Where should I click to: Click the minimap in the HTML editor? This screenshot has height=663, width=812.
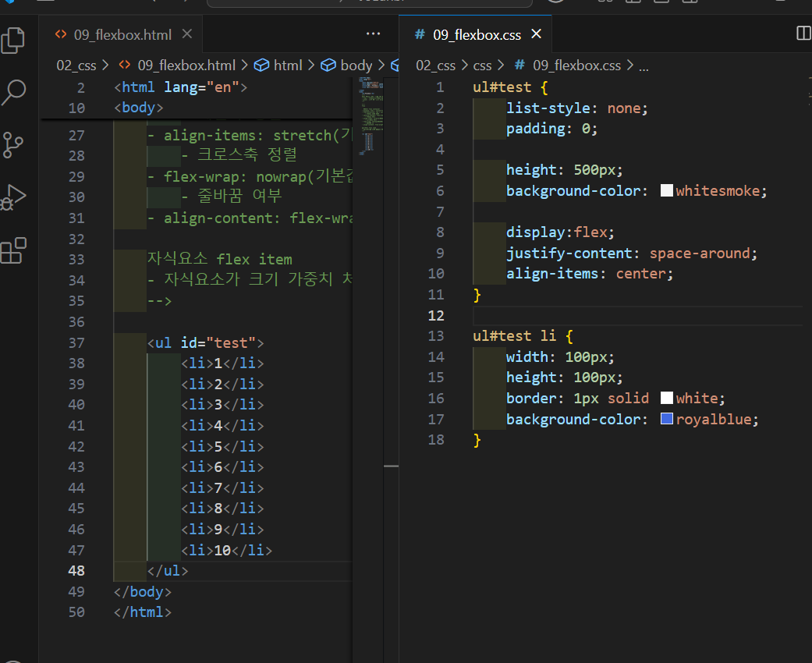pyautogui.click(x=371, y=115)
